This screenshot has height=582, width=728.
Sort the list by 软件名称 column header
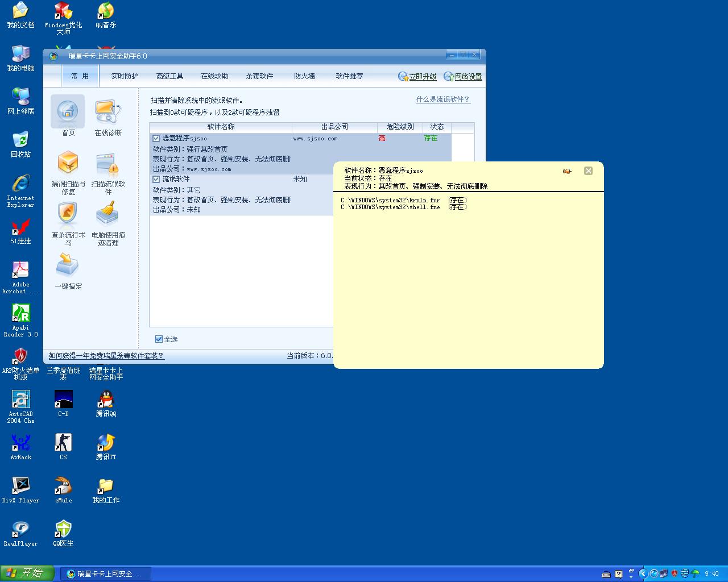click(x=221, y=127)
